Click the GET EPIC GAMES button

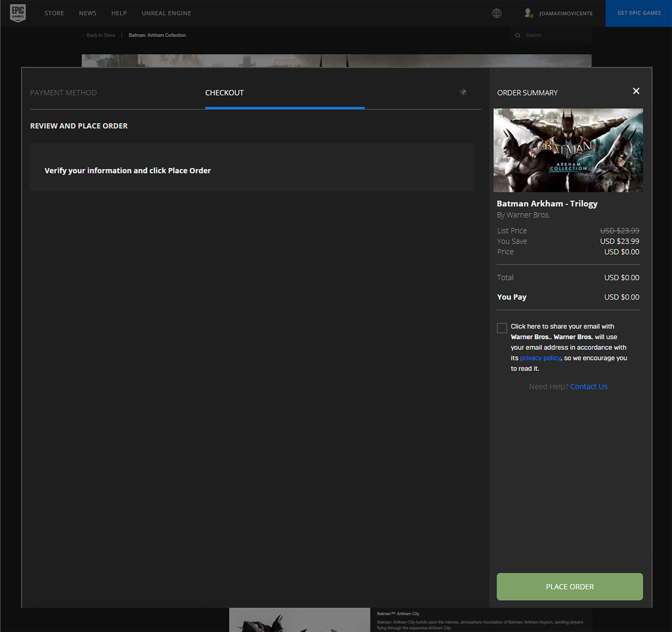pyautogui.click(x=639, y=13)
